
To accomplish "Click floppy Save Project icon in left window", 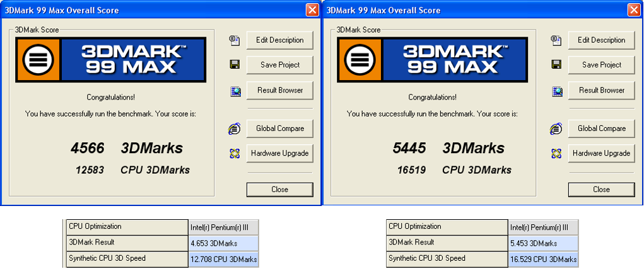I will (235, 64).
